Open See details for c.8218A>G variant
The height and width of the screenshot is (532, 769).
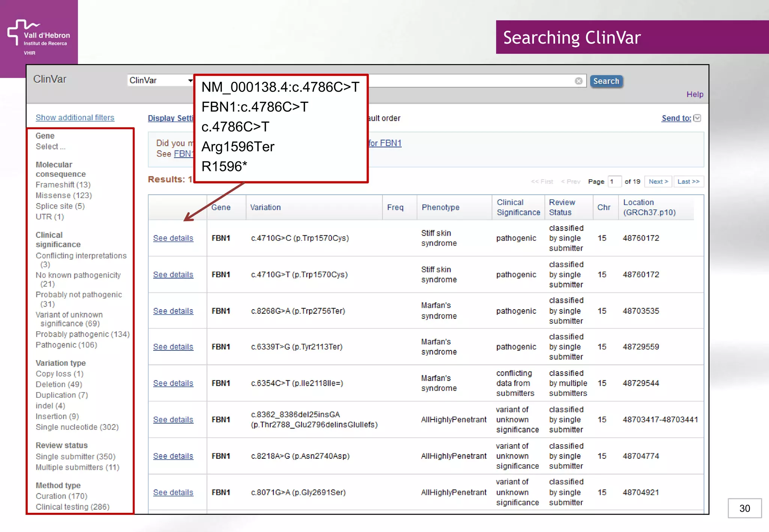click(173, 456)
